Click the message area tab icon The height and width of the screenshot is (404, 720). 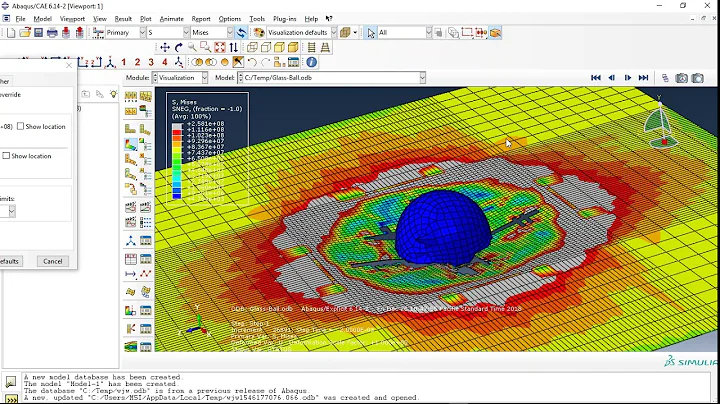[x=11, y=381]
